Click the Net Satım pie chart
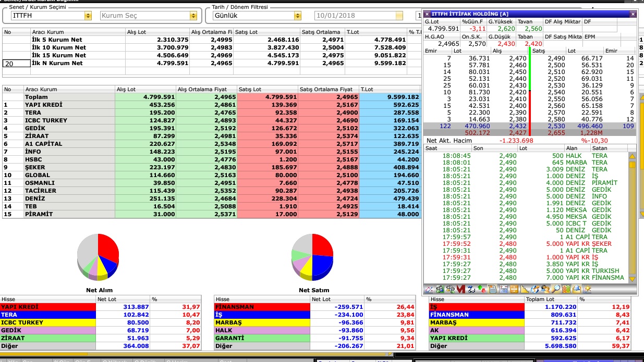Screen dimensions: 644x362 312,256
